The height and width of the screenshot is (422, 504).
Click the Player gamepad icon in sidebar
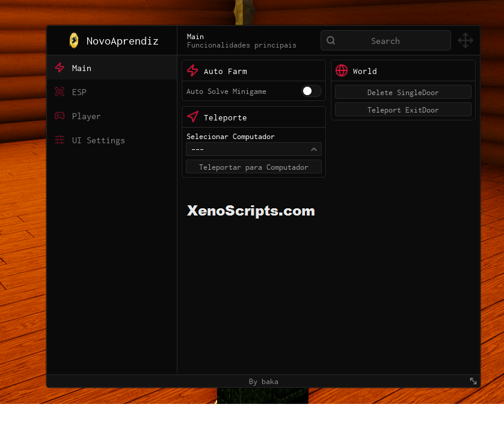(60, 116)
